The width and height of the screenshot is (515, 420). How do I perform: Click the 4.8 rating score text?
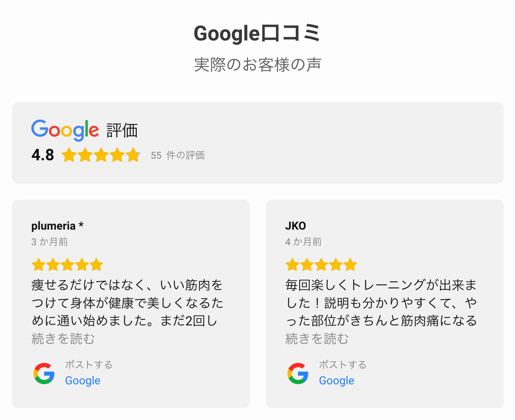43,155
